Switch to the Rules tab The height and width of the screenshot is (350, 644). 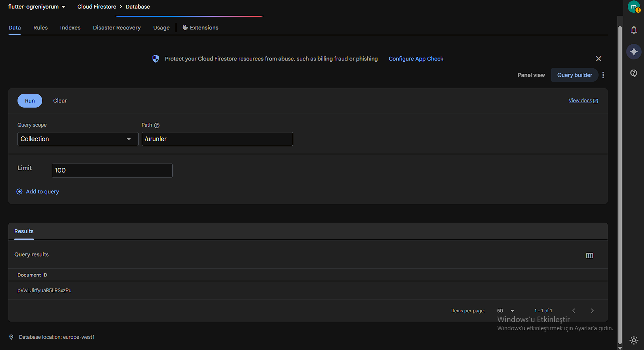coord(40,28)
